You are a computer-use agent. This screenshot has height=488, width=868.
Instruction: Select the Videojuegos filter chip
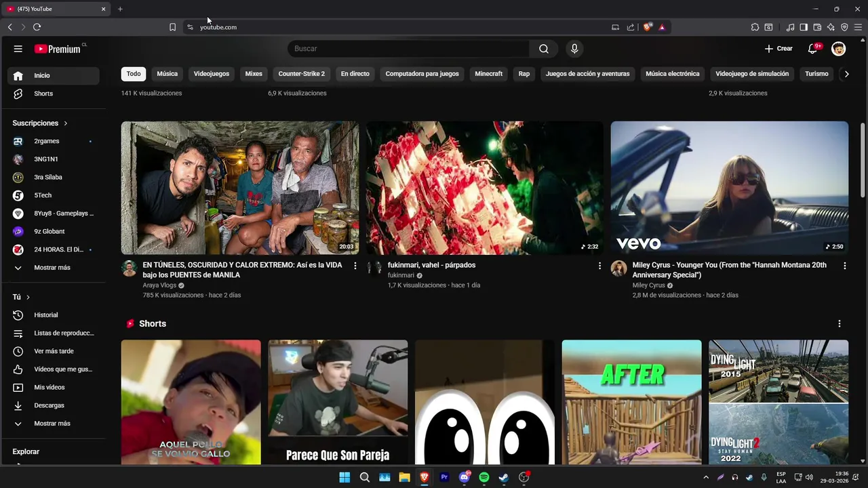(212, 74)
